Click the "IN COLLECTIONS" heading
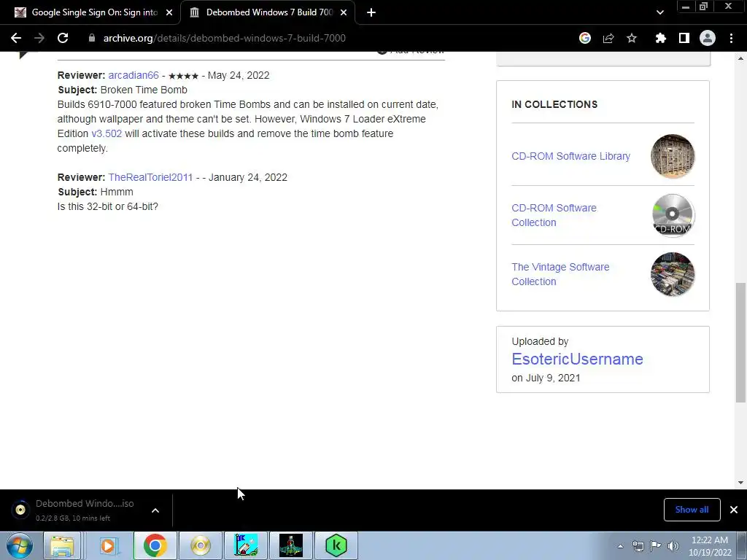Screen dimensions: 747x560 pyautogui.click(x=554, y=104)
